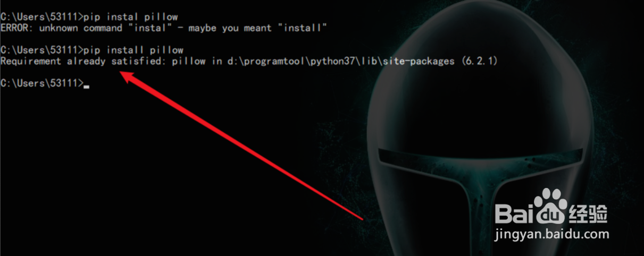Click the blinking cursor at the prompt

tap(86, 86)
